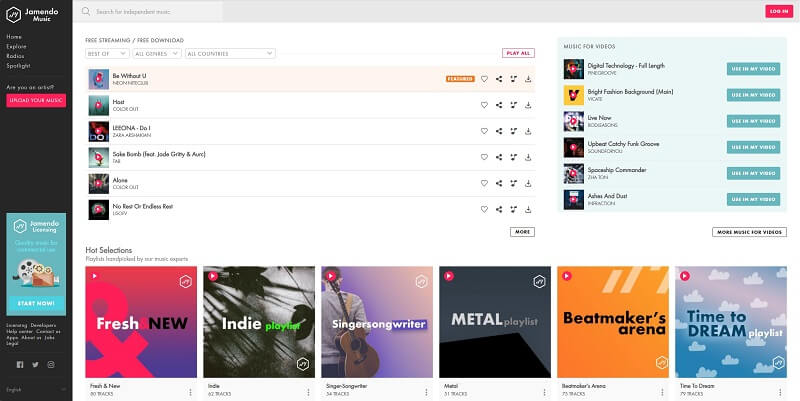Open Radios in sidebar

[x=15, y=56]
